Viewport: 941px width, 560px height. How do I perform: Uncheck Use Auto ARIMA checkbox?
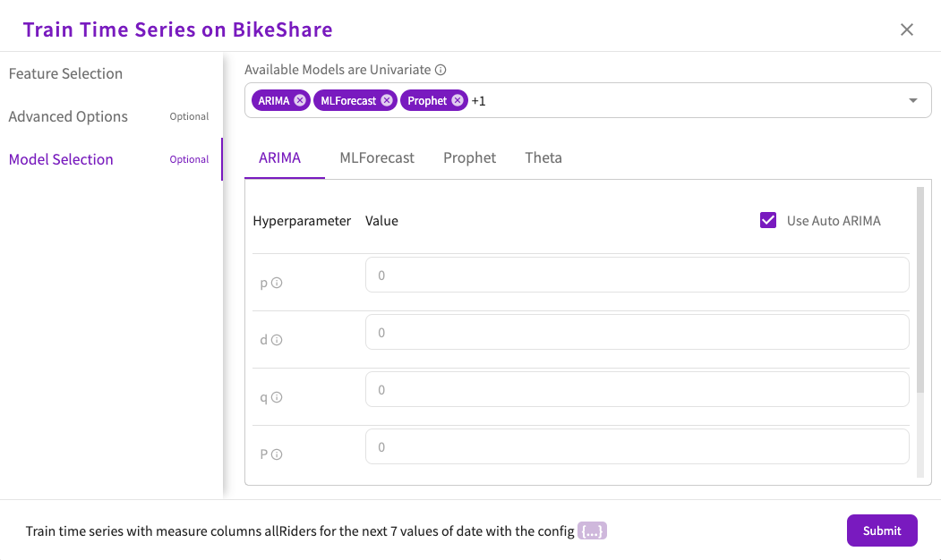click(x=768, y=220)
